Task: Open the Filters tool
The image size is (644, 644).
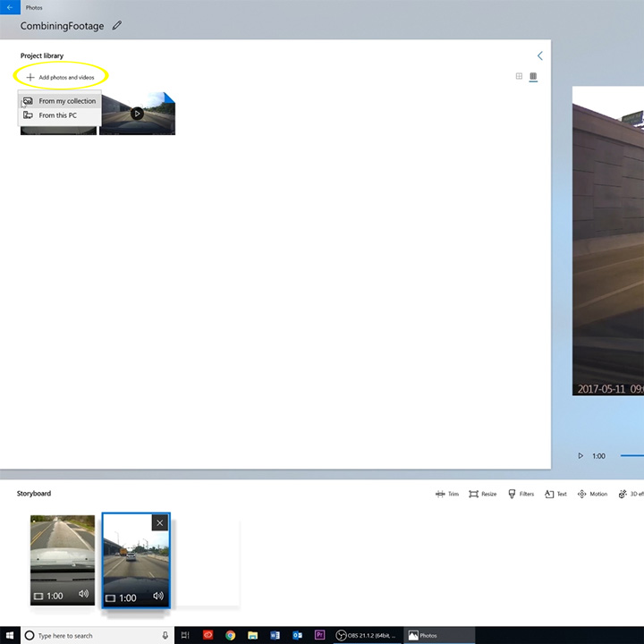Action: (521, 494)
